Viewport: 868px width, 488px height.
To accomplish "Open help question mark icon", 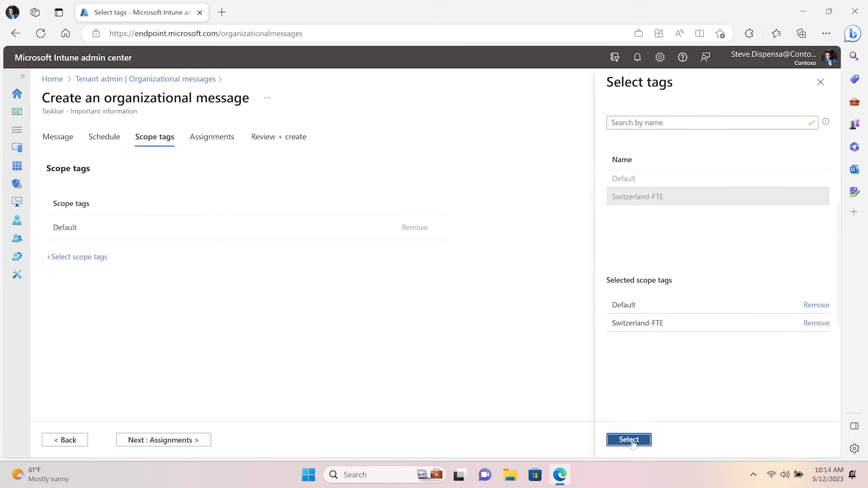I will [x=683, y=57].
